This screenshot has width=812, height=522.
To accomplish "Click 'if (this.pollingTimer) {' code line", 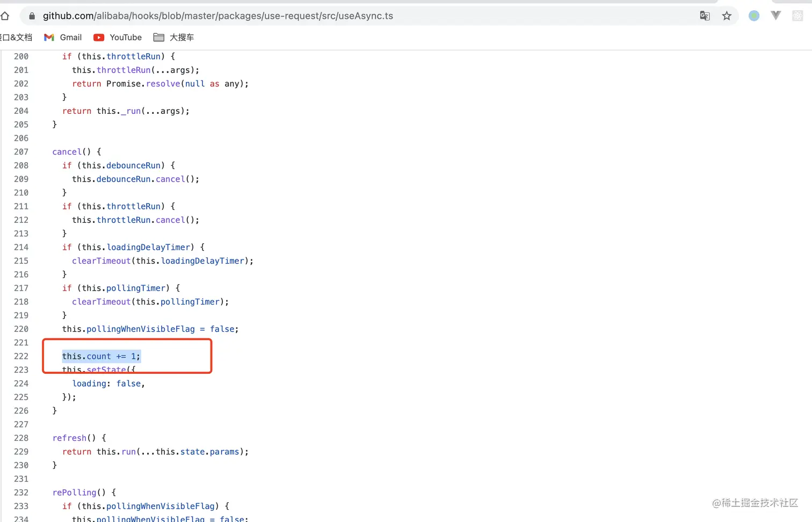I will coord(121,288).
